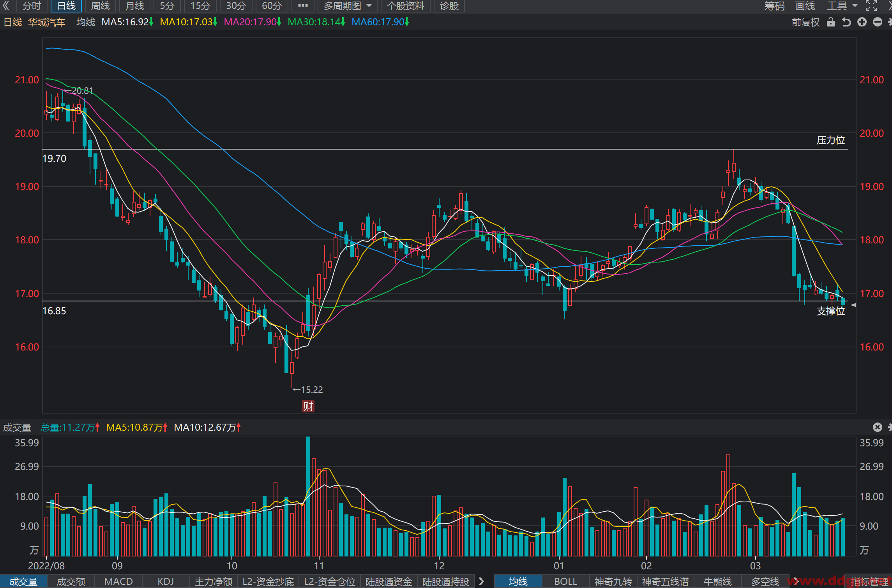Switch to the MACD indicator tab
Image resolution: width=892 pixels, height=588 pixels.
[118, 581]
